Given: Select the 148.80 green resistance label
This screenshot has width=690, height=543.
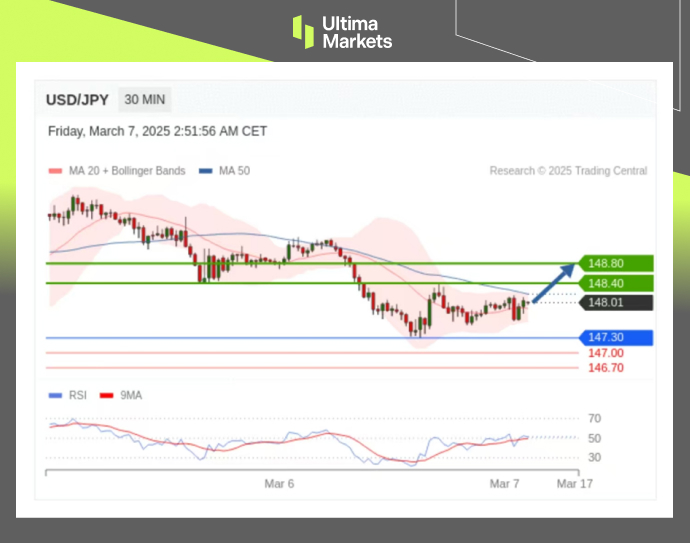Looking at the screenshot, I should click(x=617, y=263).
